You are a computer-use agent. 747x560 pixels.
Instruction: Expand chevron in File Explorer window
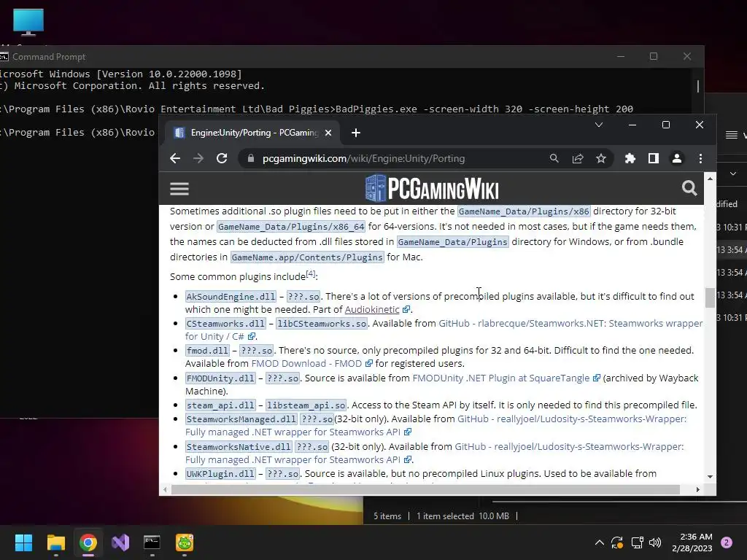[x=732, y=174]
